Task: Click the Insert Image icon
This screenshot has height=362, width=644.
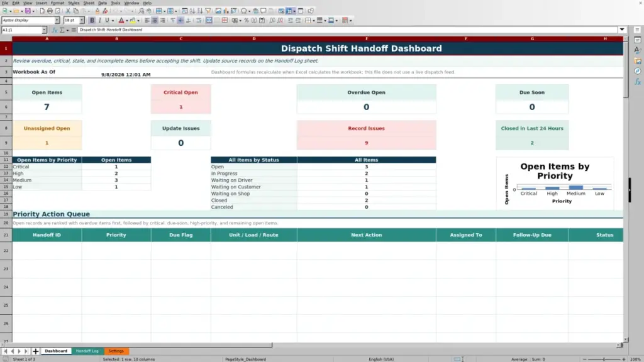Action: (218, 11)
